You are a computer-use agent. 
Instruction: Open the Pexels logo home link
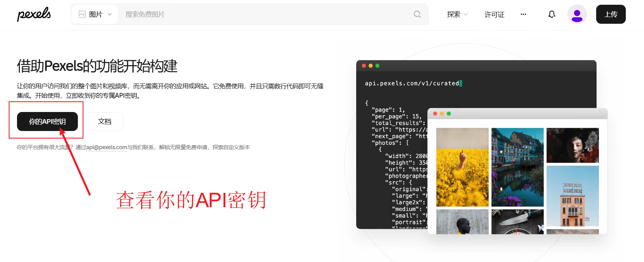(34, 14)
